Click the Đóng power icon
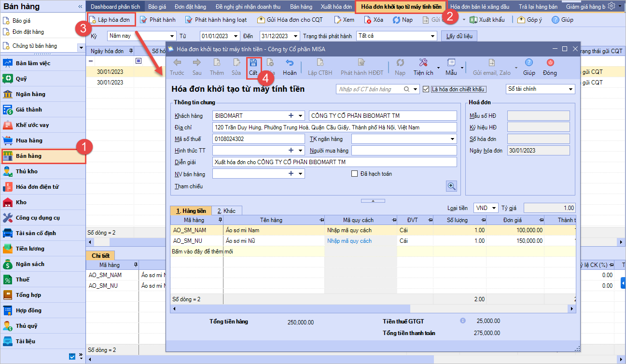This screenshot has width=626, height=364. [x=550, y=63]
